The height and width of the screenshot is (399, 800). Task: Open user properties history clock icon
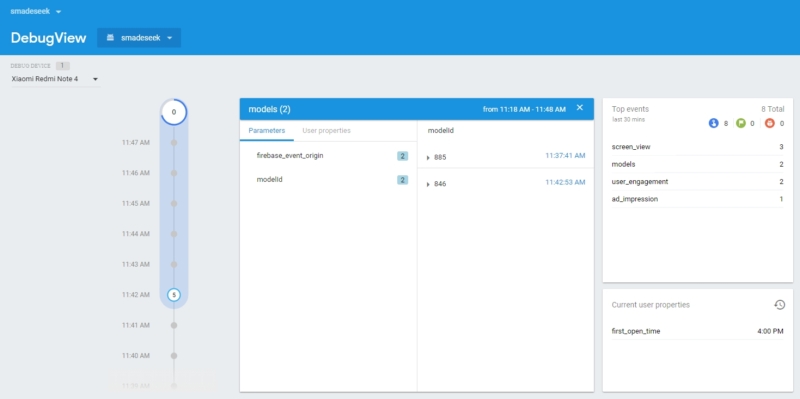point(779,305)
